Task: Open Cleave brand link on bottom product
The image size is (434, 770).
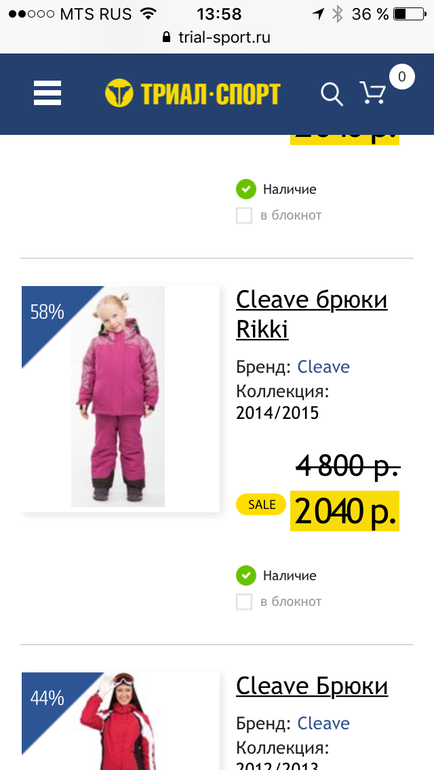Action: [324, 723]
